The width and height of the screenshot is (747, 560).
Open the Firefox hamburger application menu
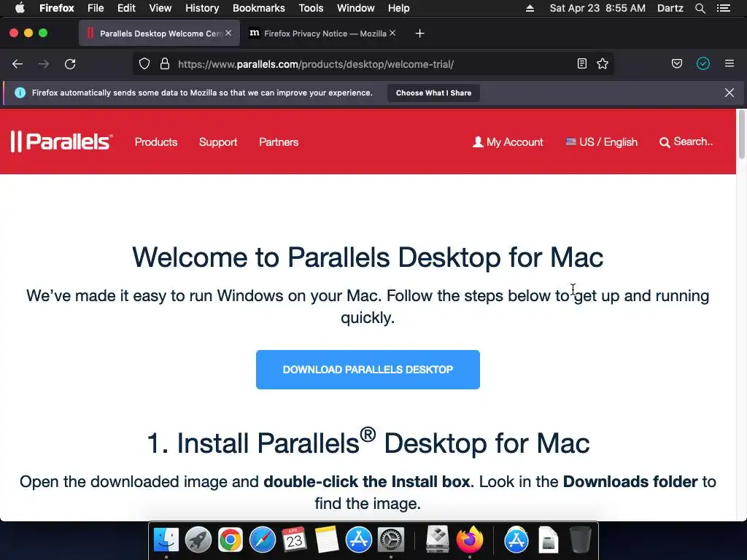pyautogui.click(x=729, y=63)
